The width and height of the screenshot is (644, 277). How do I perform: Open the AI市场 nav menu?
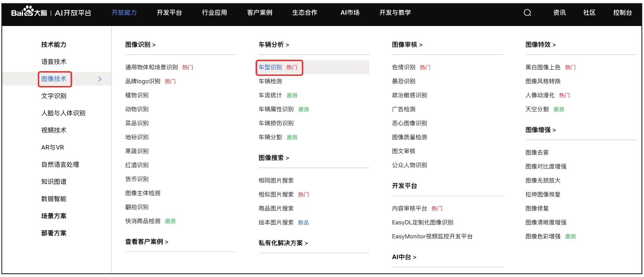click(350, 13)
